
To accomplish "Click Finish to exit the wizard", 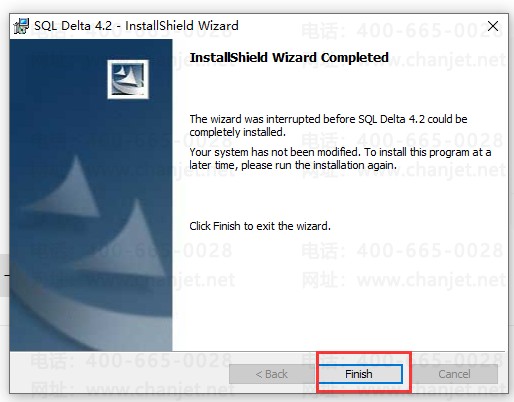I will coord(359,374).
